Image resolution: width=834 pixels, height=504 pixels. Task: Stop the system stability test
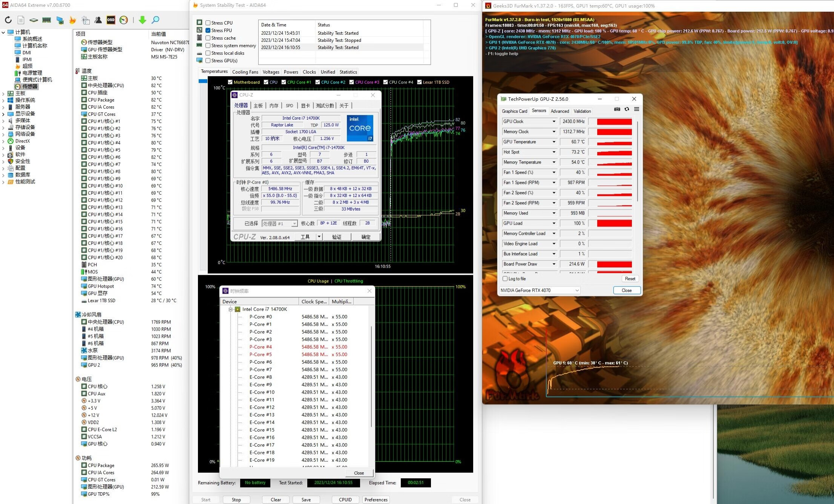click(236, 499)
